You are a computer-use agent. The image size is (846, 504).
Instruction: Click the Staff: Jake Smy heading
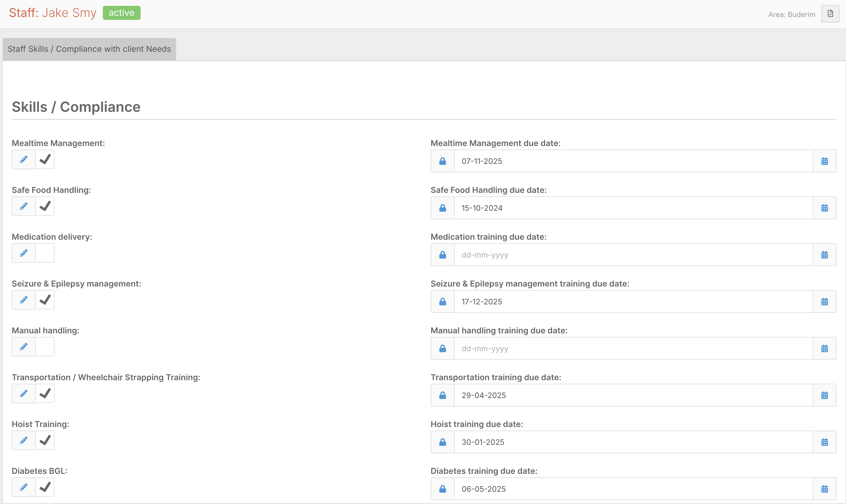point(53,13)
